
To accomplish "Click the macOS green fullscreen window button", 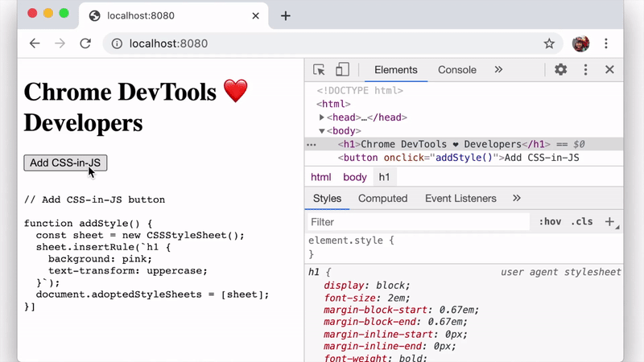I will pos(64,14).
